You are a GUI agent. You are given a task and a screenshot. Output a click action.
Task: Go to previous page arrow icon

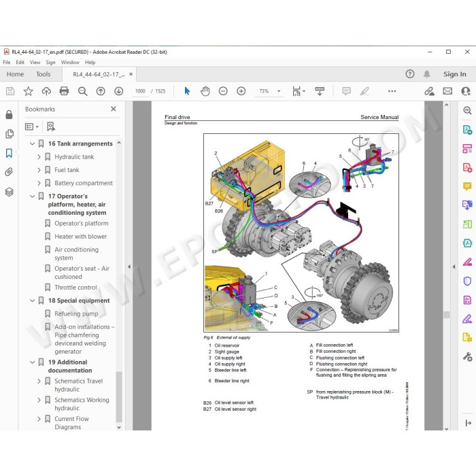point(101,91)
